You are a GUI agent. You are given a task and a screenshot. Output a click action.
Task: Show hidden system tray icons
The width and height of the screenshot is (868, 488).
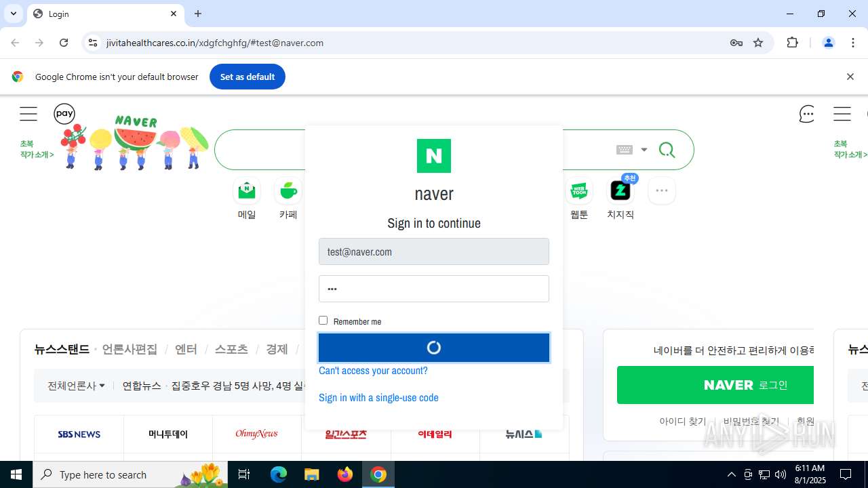pos(731,474)
